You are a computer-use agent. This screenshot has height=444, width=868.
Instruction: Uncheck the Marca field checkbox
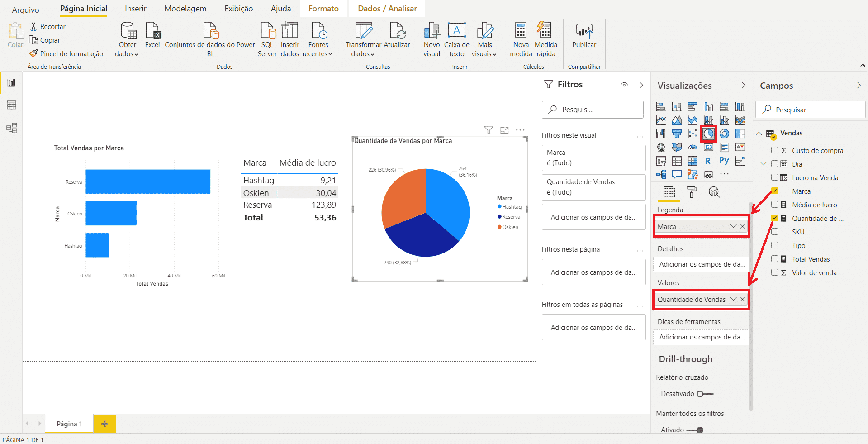tap(775, 191)
